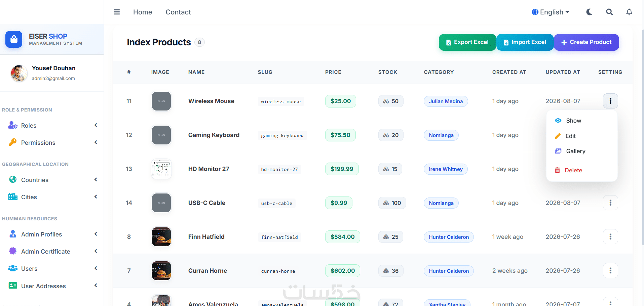
Task: Open settings menu for Wireless Mouse row
Action: (x=610, y=101)
